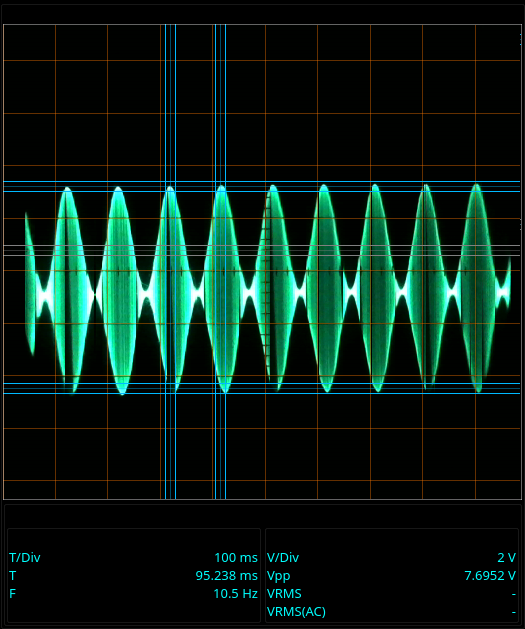Image resolution: width=525 pixels, height=629 pixels.
Task: Click the period value 95.238 ms
Action: coord(227,576)
